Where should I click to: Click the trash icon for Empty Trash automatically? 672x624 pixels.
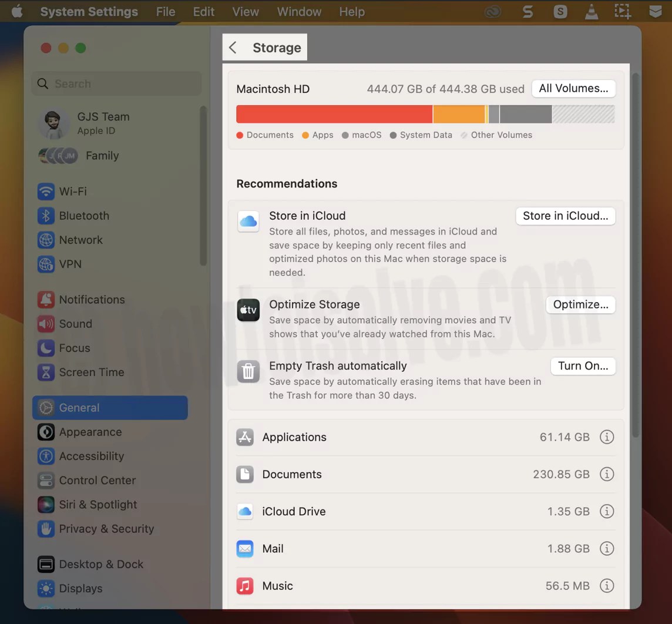[248, 371]
